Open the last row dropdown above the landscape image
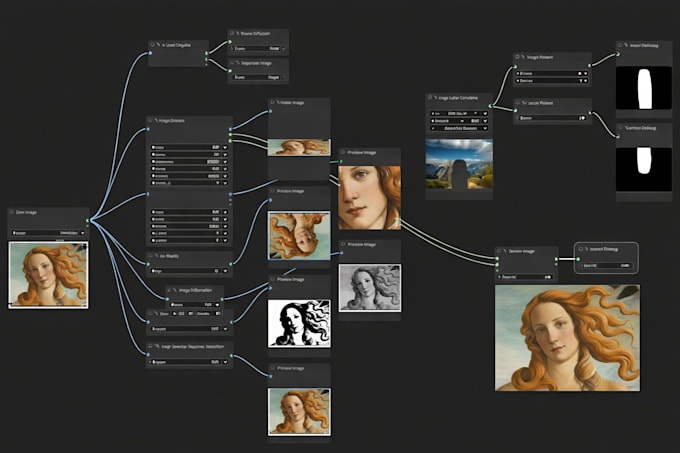The height and width of the screenshot is (453, 680). [485, 128]
